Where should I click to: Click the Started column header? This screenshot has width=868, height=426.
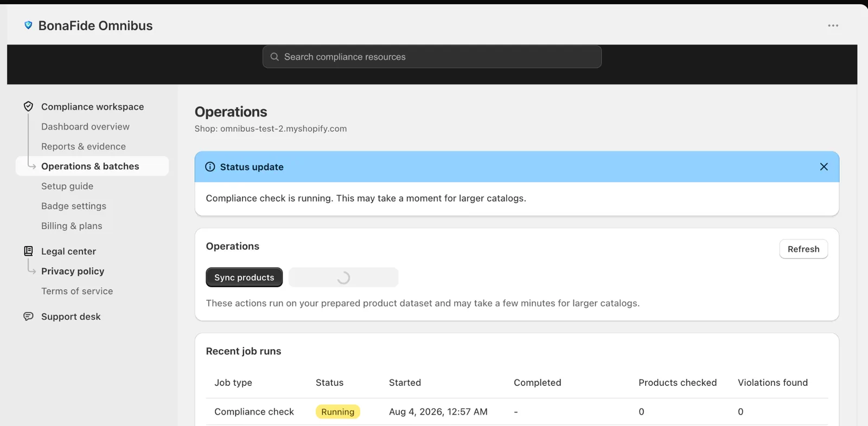click(405, 382)
